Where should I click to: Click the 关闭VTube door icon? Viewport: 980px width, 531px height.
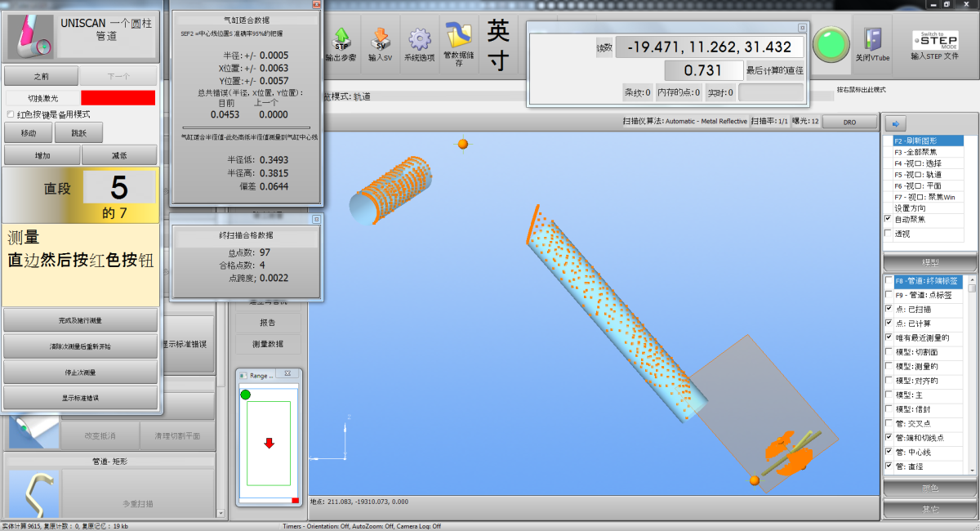[x=872, y=38]
